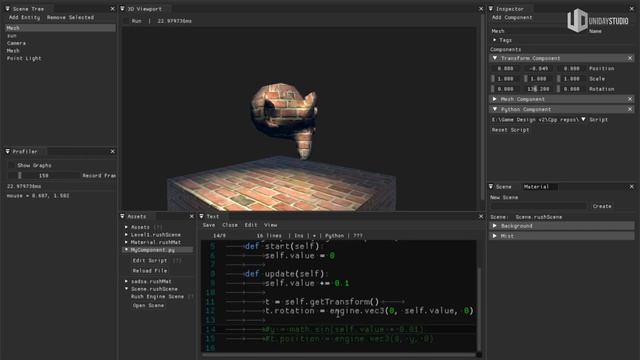The width and height of the screenshot is (640, 360).
Task: Click the Rotation Y drag field
Action: (538, 89)
